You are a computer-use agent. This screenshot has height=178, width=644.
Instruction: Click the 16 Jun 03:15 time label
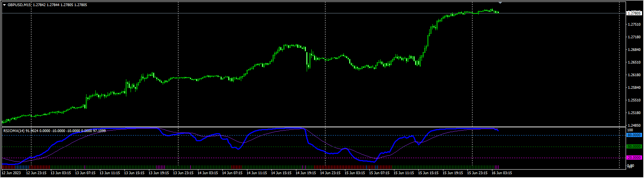click(x=502, y=173)
